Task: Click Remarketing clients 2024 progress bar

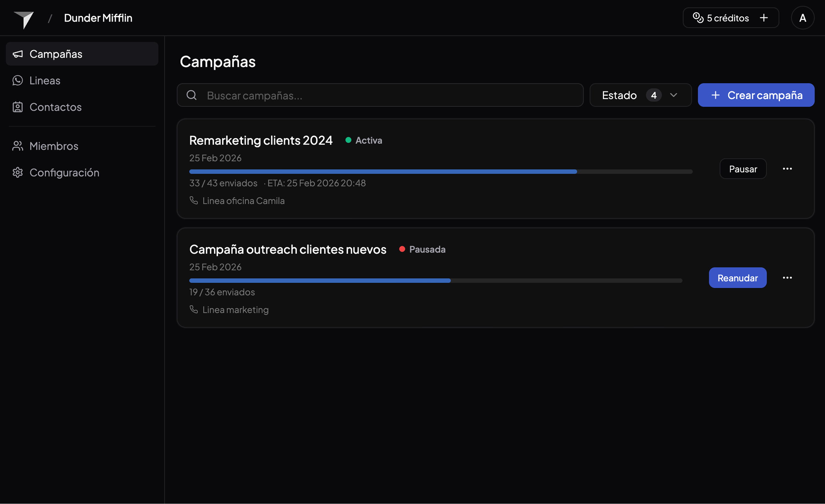Action: (x=440, y=172)
